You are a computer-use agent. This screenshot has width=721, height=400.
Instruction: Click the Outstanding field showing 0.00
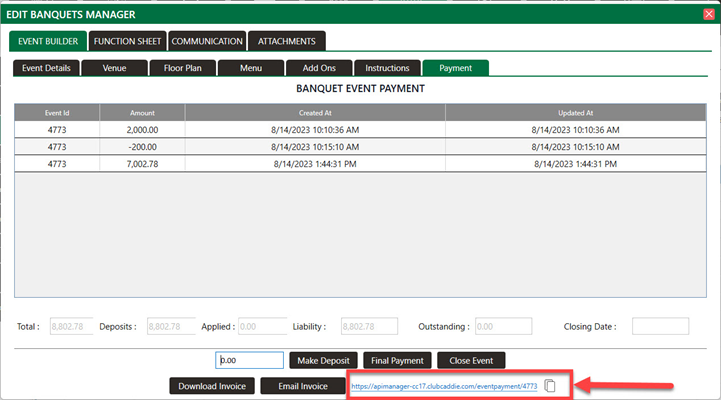point(504,326)
